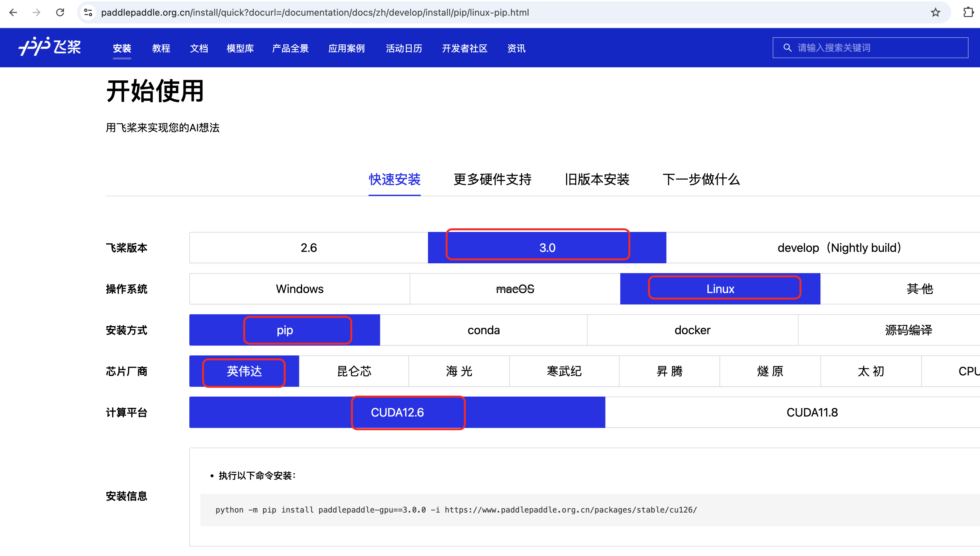Open 模型库 in top navigation
Viewport: 980px width, 556px height.
click(240, 48)
